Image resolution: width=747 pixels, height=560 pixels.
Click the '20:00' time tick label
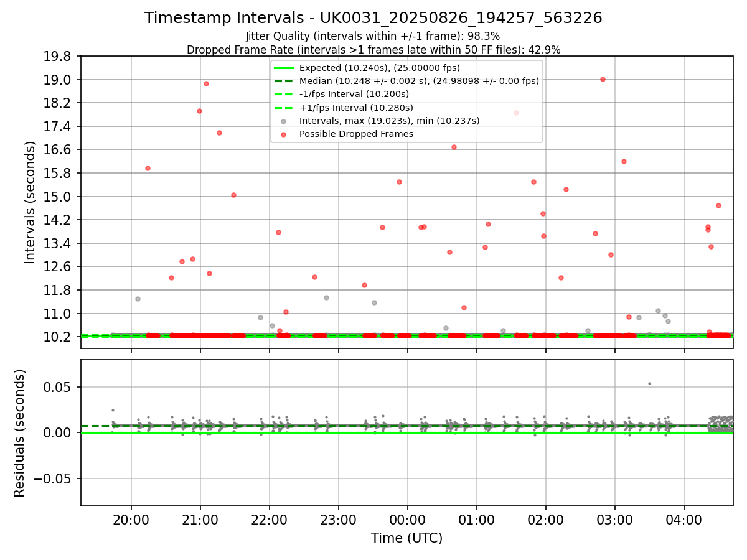(131, 520)
